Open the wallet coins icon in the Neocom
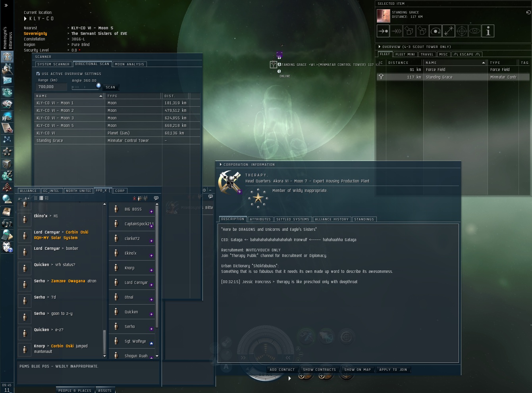 pyautogui.click(x=7, y=175)
